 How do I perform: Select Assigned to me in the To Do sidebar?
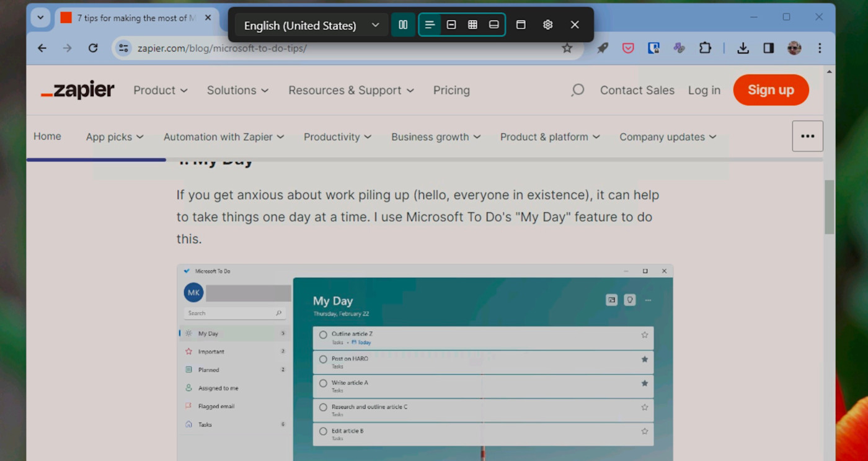[234, 388]
